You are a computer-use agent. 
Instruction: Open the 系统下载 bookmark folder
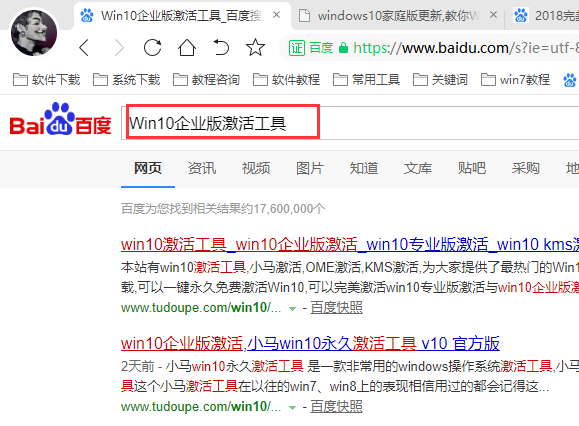pyautogui.click(x=126, y=79)
